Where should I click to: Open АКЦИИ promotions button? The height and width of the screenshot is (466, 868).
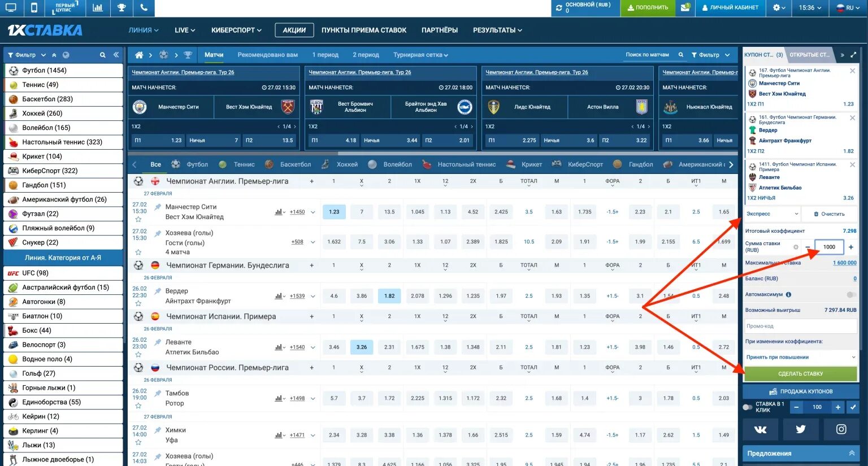[294, 30]
